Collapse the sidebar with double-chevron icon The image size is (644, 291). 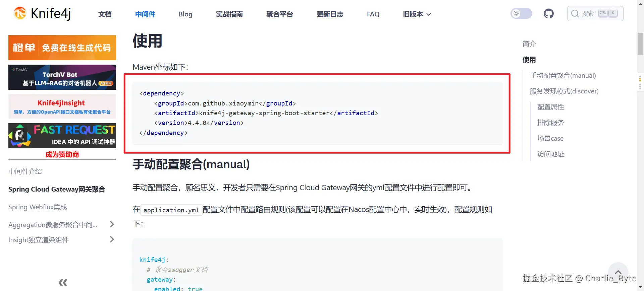point(63,283)
